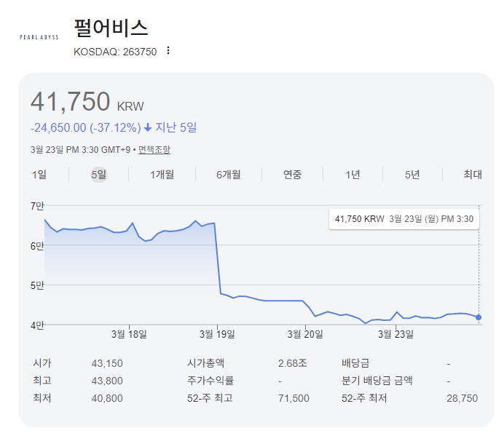Click the 3월 20일 date label
The image size is (504, 436).
coord(305,334)
